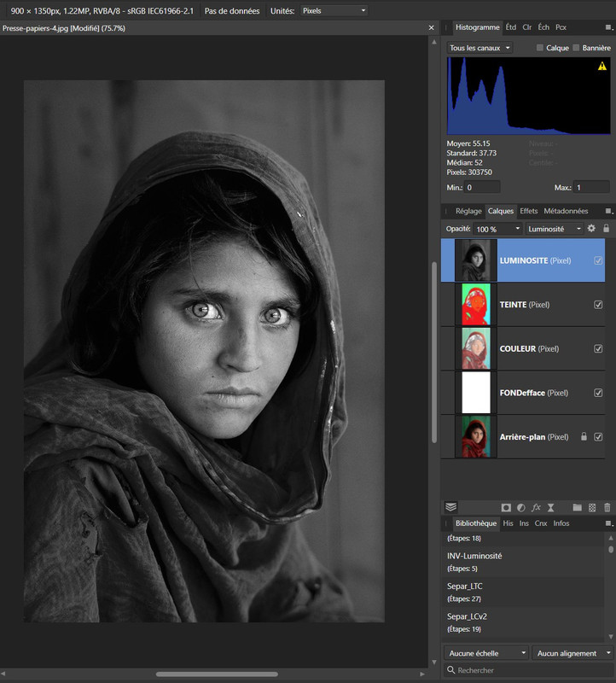Select the Arrière-plan layer thumbnail

pos(476,436)
